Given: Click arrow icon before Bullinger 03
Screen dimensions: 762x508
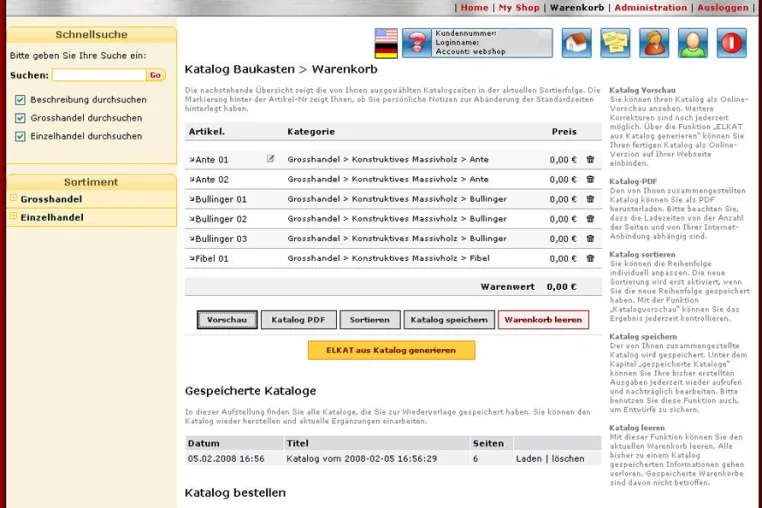Looking at the screenshot, I should tap(192, 239).
